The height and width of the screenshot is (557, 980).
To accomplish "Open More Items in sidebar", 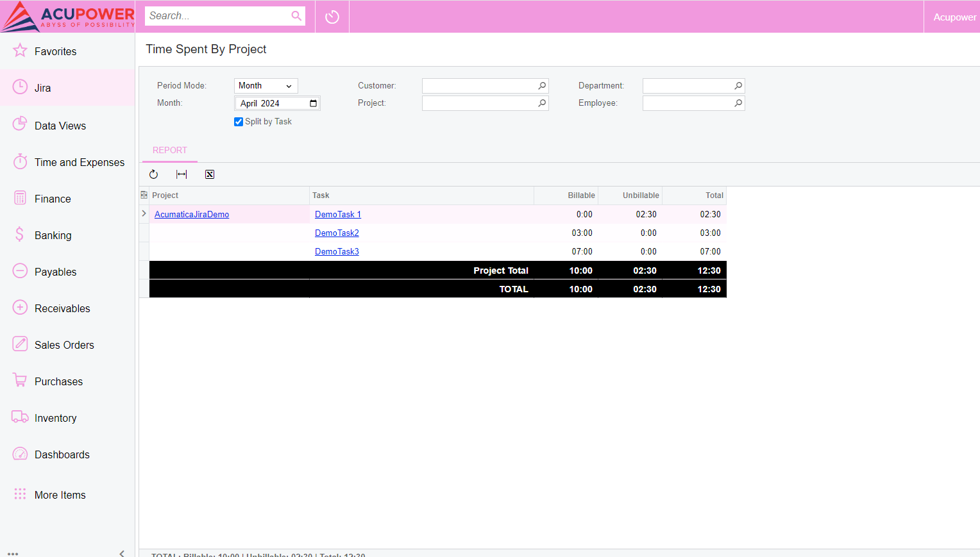I will (60, 495).
